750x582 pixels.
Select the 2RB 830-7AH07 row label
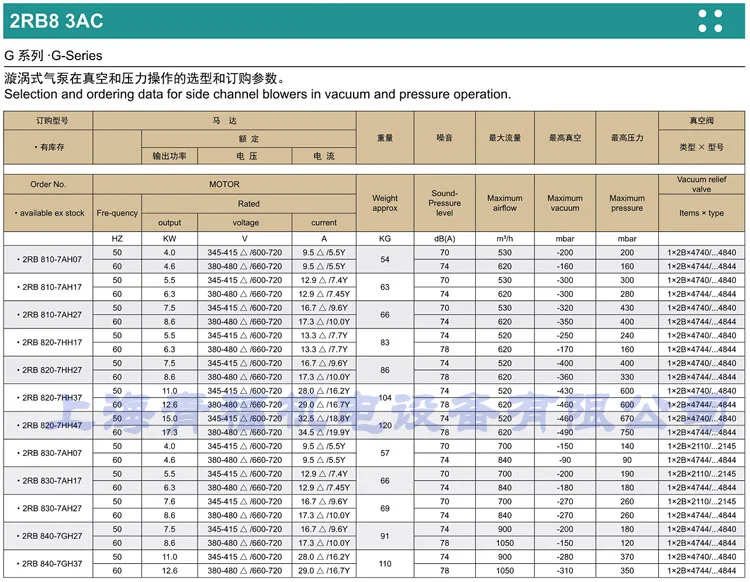tap(49, 453)
